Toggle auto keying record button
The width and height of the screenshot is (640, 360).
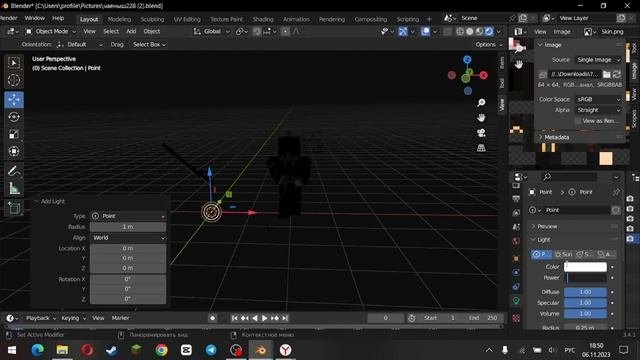click(212, 318)
